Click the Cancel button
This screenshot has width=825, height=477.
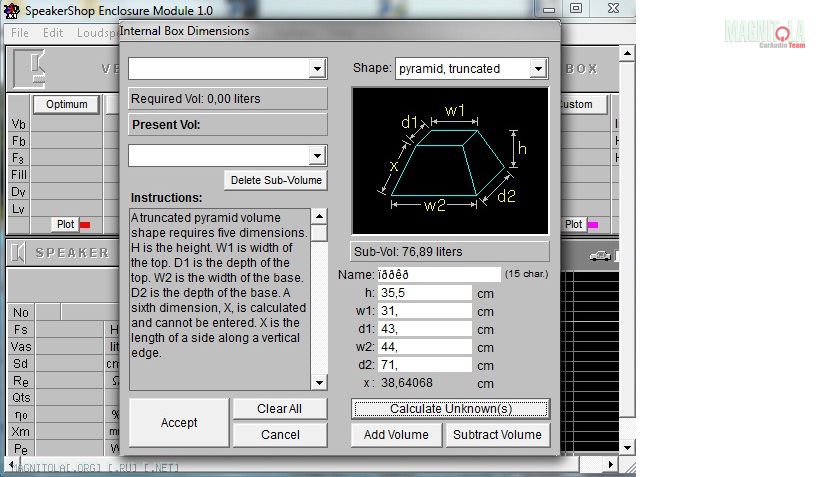[280, 435]
